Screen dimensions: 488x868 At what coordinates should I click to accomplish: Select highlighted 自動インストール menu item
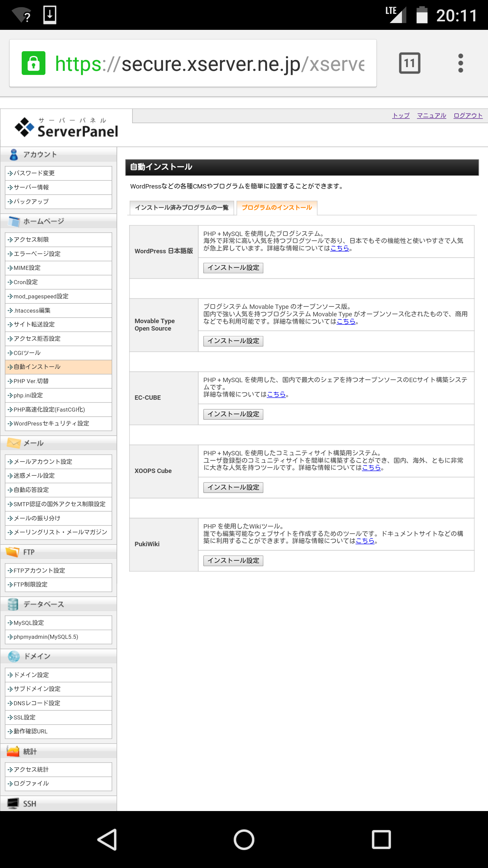pyautogui.click(x=59, y=367)
